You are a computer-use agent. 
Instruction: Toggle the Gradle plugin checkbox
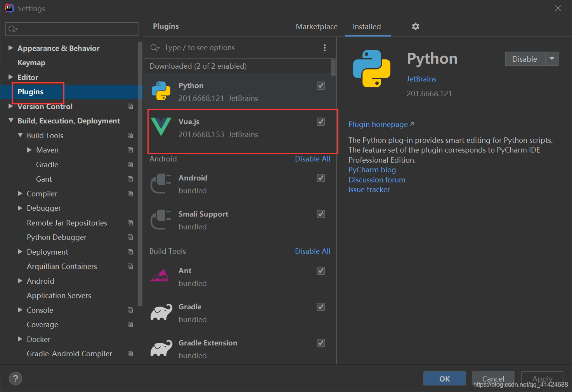[321, 307]
